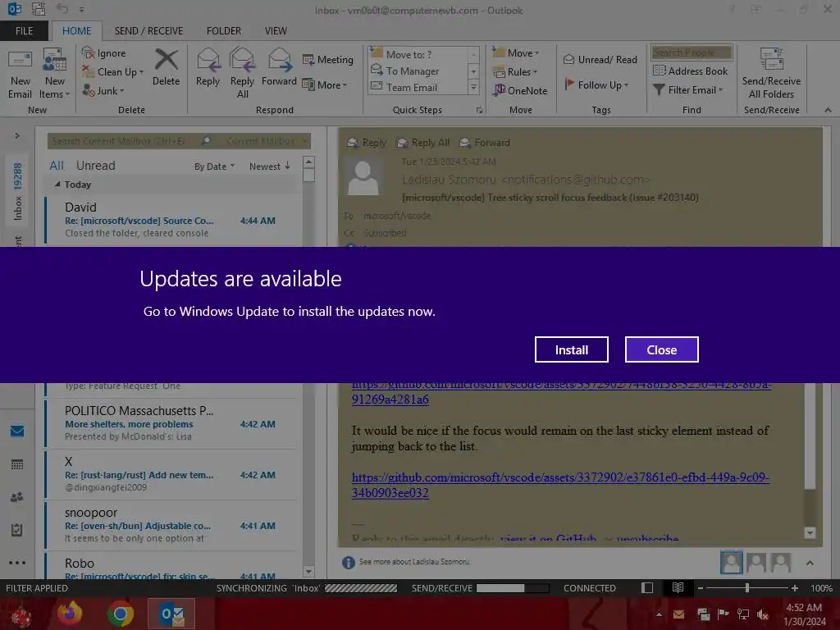Open the Junk dropdown
The height and width of the screenshot is (630, 840).
103,90
